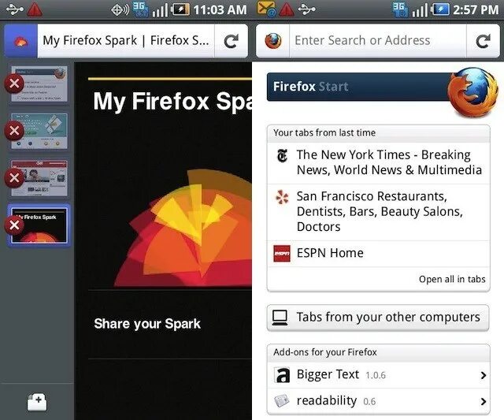Switch to the second tab thumbnail
Image resolution: width=504 pixels, height=420 pixels.
(x=39, y=131)
